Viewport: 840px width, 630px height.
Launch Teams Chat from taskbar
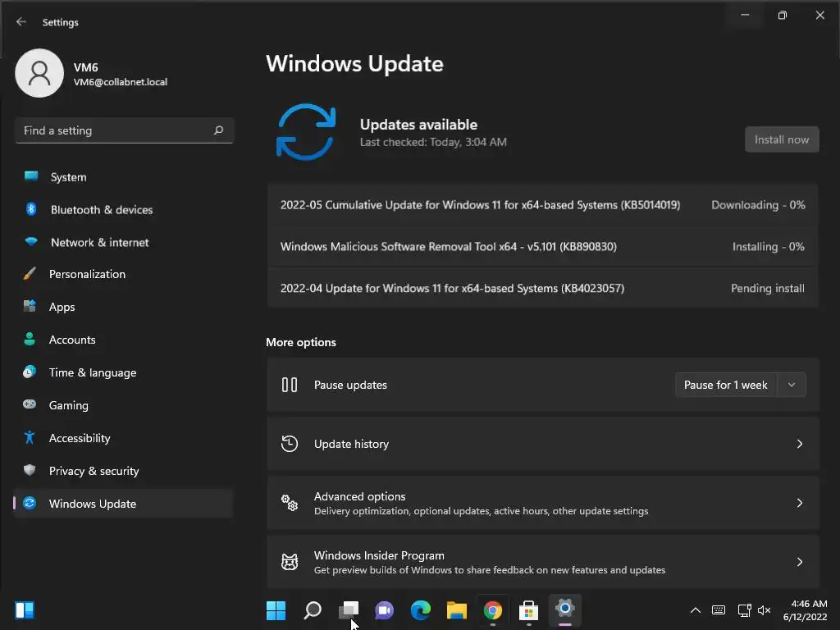(384, 610)
